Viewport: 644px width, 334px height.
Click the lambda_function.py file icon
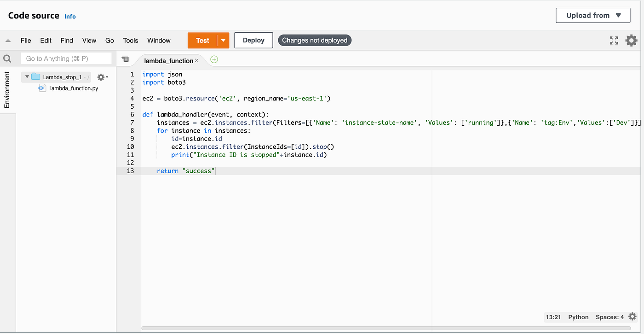(x=41, y=88)
